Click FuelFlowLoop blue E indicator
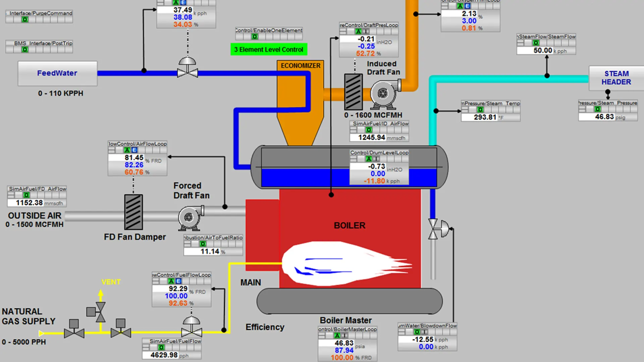644x362 pixels. pos(178,281)
